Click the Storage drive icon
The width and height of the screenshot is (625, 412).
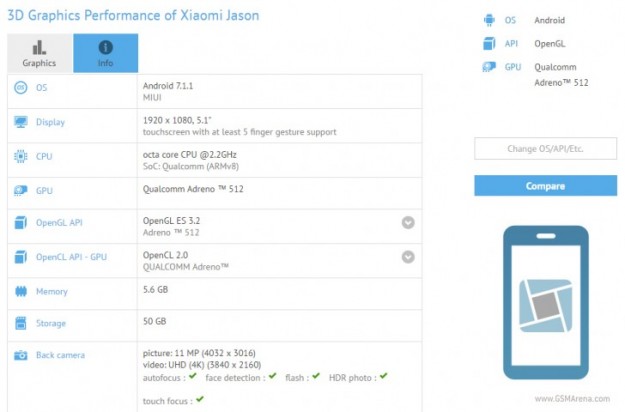20,323
